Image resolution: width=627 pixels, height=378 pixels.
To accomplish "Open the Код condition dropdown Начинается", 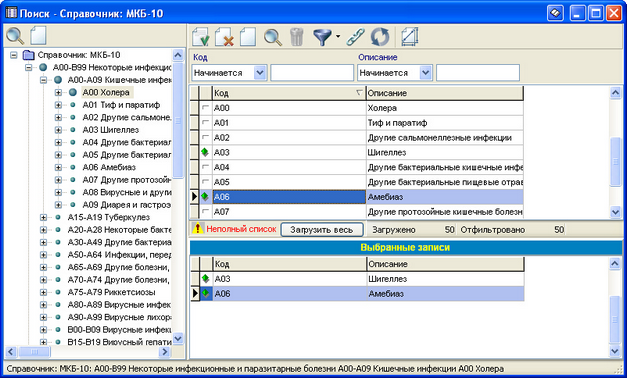I will (x=260, y=73).
